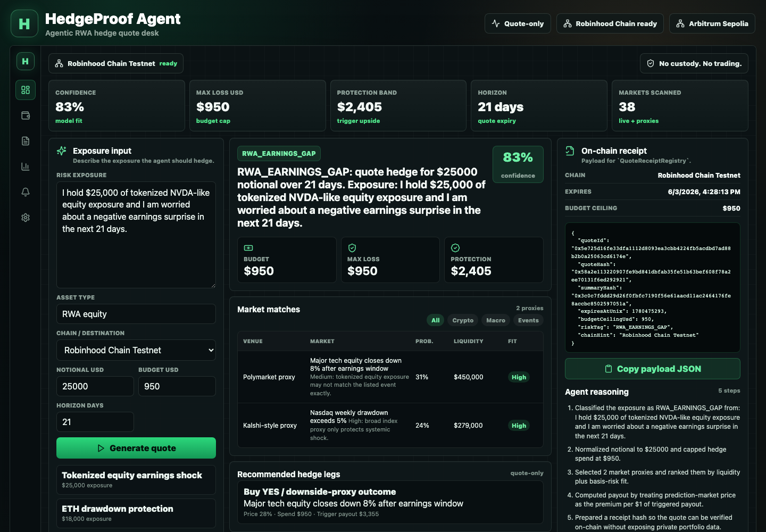Load the Tokenized equity earnings shock preset

point(136,480)
